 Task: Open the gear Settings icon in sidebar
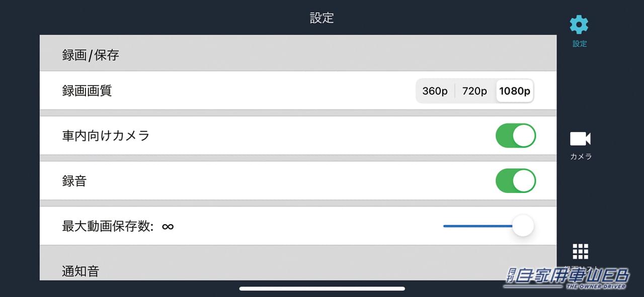pos(579,25)
